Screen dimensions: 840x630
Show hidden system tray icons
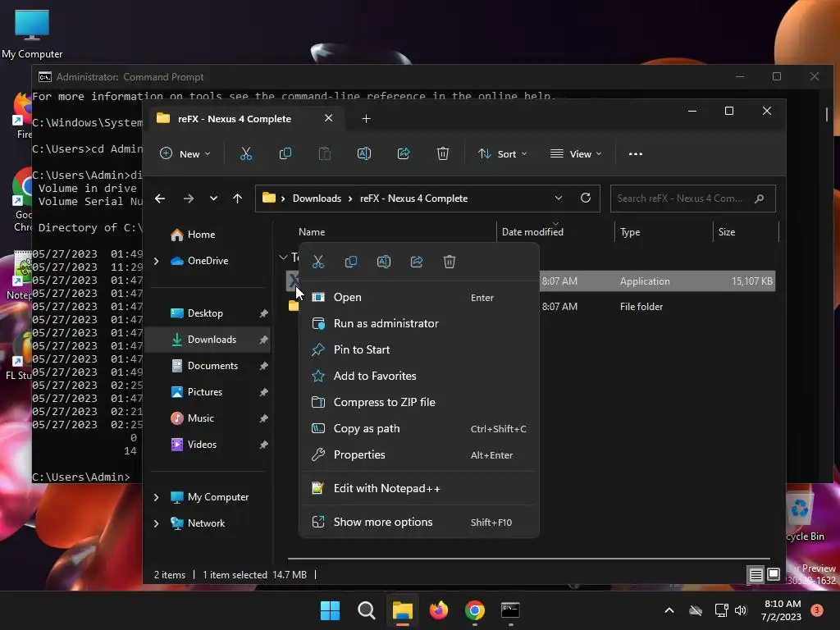point(669,610)
